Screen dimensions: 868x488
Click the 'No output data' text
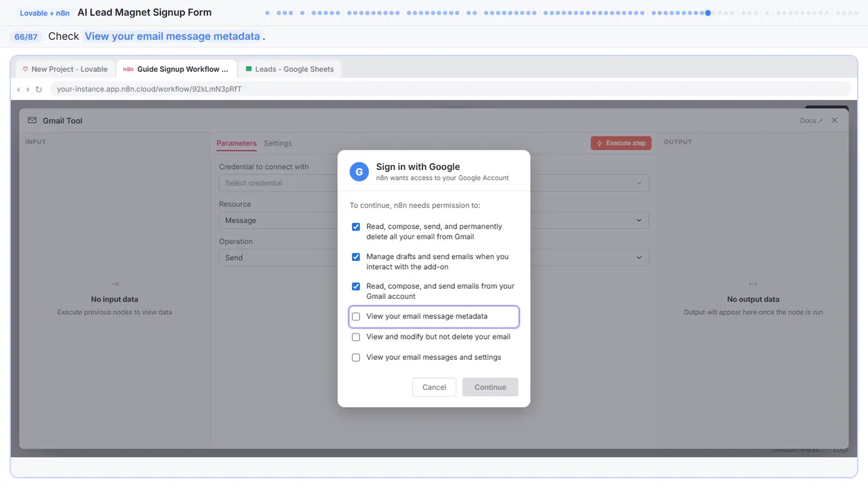click(x=753, y=299)
